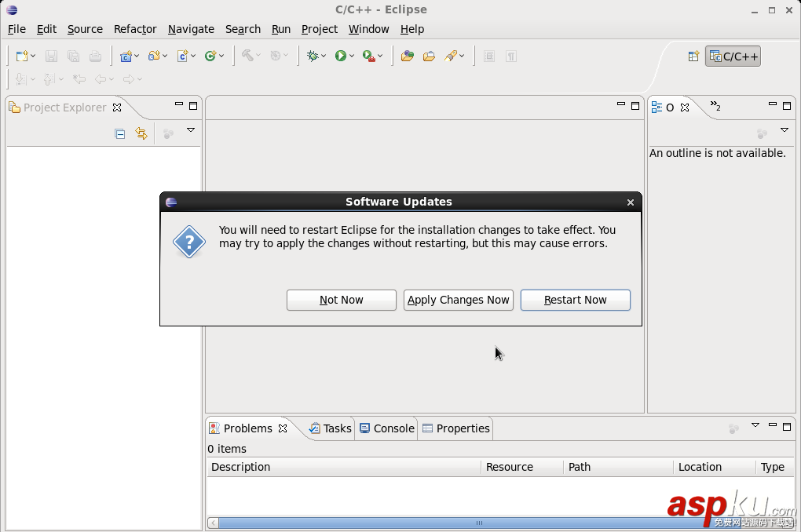
Task: Open the File menu
Action: pyautogui.click(x=16, y=29)
